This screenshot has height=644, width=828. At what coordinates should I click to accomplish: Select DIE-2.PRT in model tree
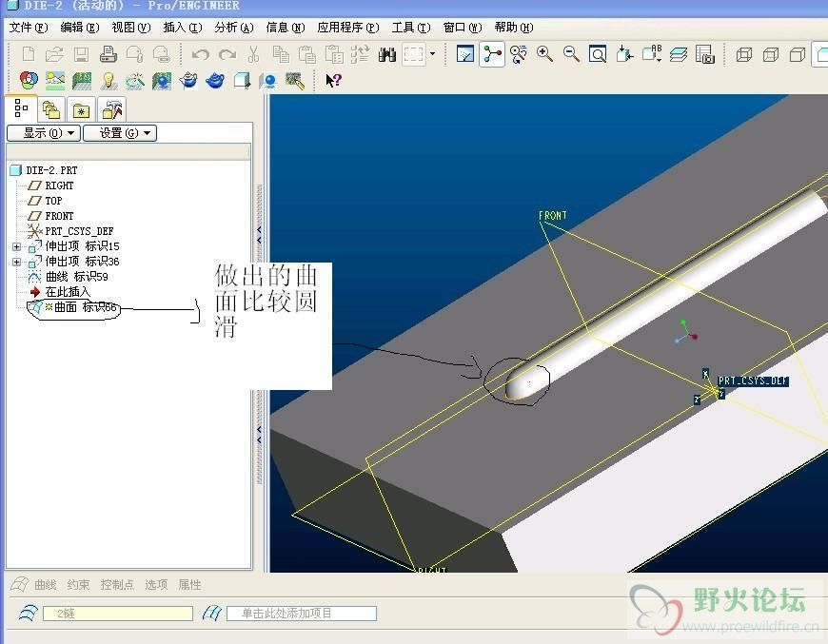pyautogui.click(x=51, y=170)
